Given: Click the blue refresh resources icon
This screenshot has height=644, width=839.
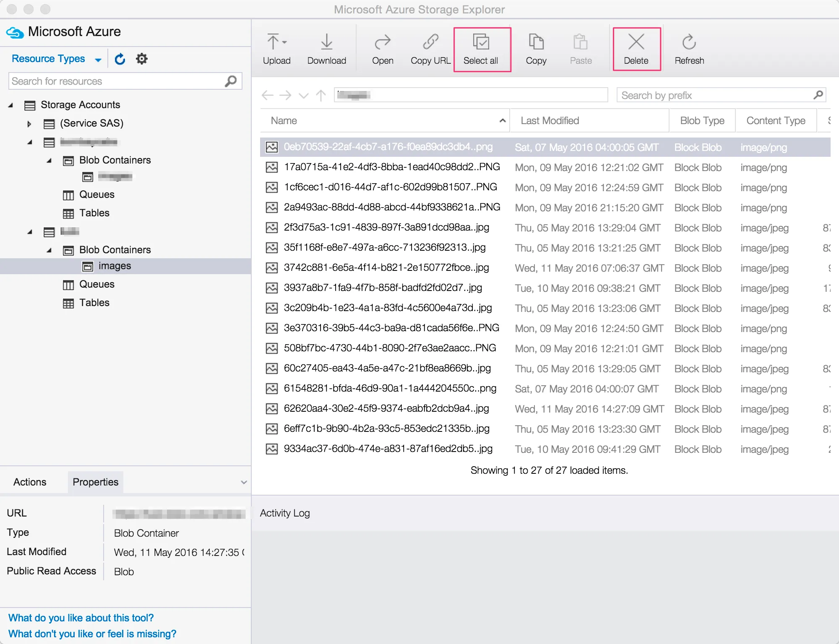Looking at the screenshot, I should (120, 59).
